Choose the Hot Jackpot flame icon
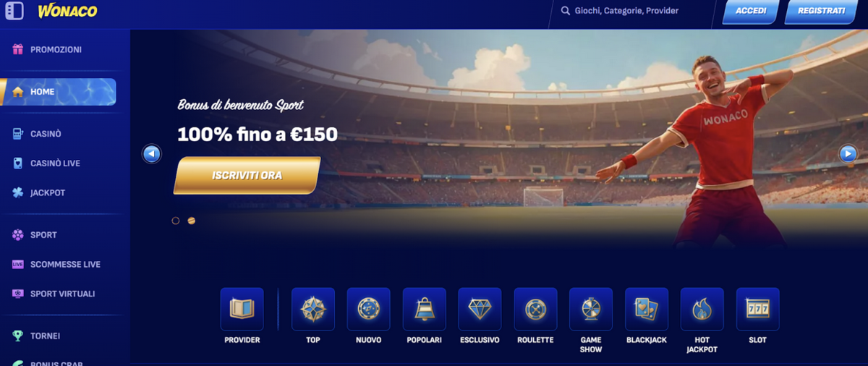 pos(702,309)
